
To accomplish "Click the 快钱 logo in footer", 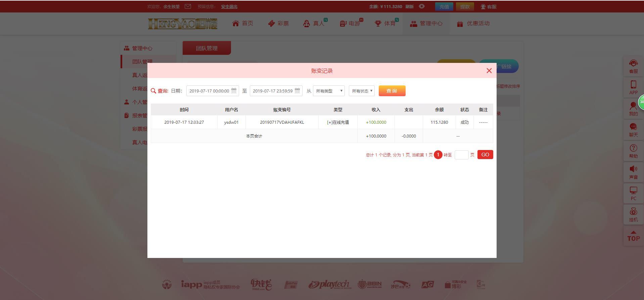I will tap(262, 285).
